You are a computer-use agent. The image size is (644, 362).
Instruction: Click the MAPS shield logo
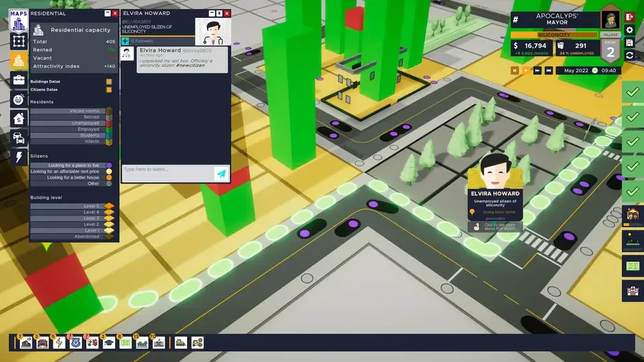[18, 21]
